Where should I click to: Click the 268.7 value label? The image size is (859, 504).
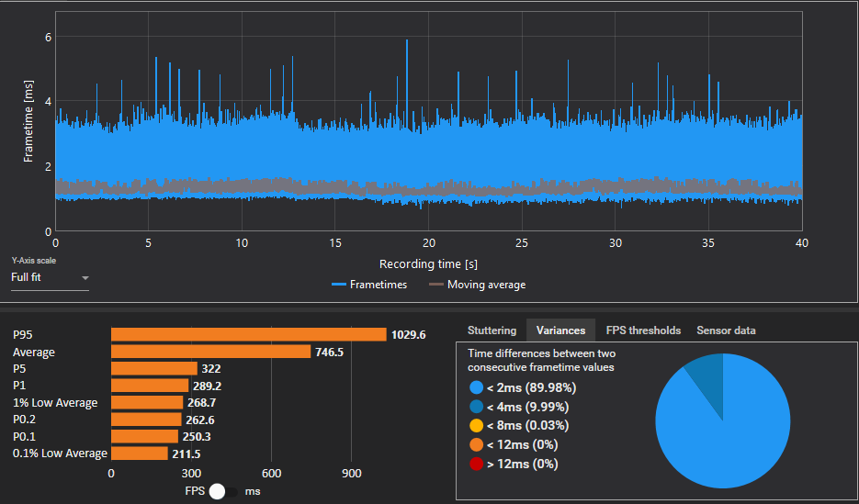point(201,403)
